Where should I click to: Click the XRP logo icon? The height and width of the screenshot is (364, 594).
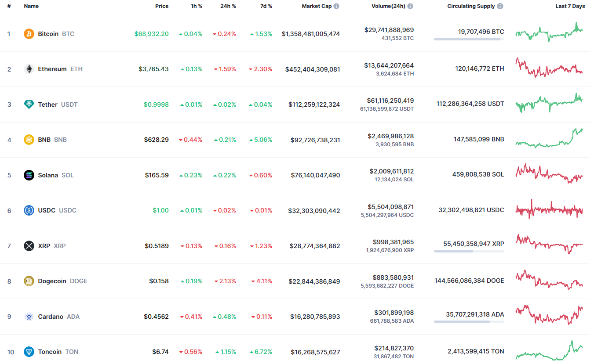tap(29, 246)
